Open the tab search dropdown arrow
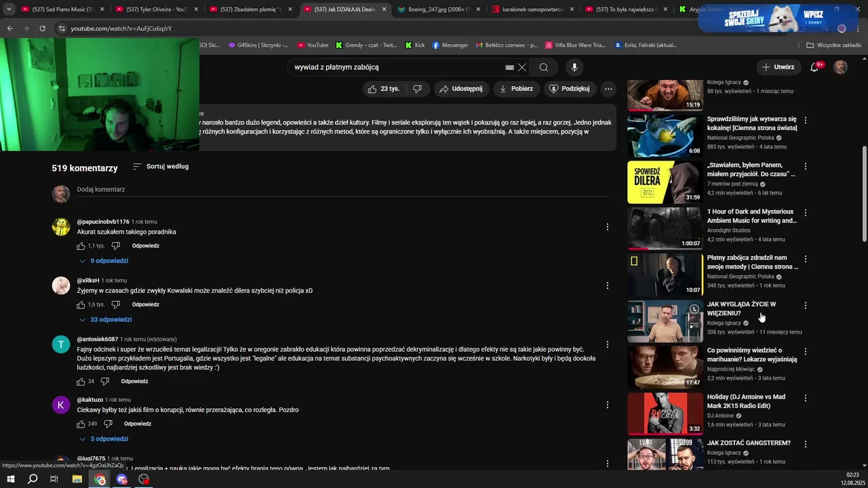The width and height of the screenshot is (868, 488). pyautogui.click(x=9, y=9)
